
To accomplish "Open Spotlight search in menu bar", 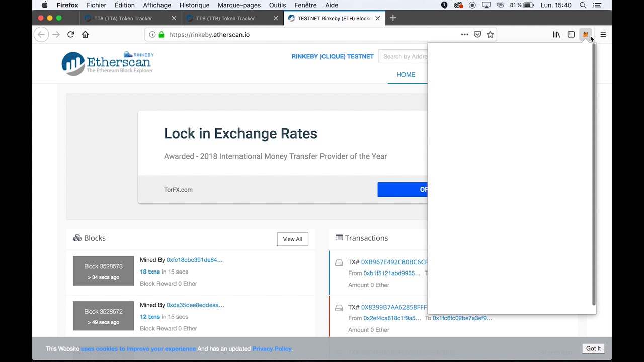I will tap(583, 5).
